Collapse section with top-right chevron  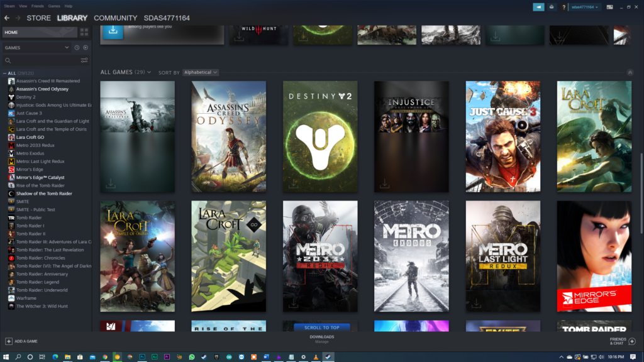point(630,72)
